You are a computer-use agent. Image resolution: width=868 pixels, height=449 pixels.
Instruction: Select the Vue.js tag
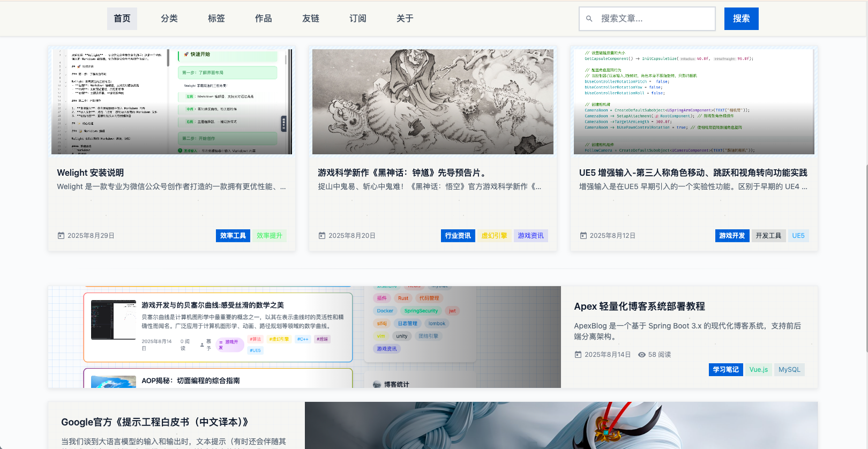coord(758,370)
